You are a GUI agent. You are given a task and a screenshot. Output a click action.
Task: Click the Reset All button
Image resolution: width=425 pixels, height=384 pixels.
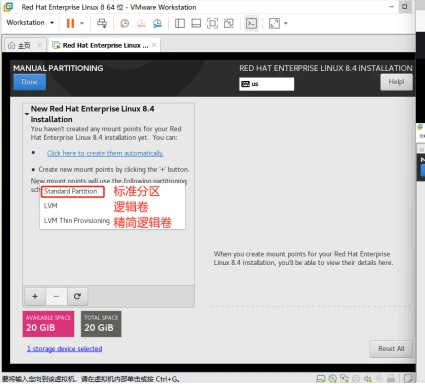coord(391,349)
